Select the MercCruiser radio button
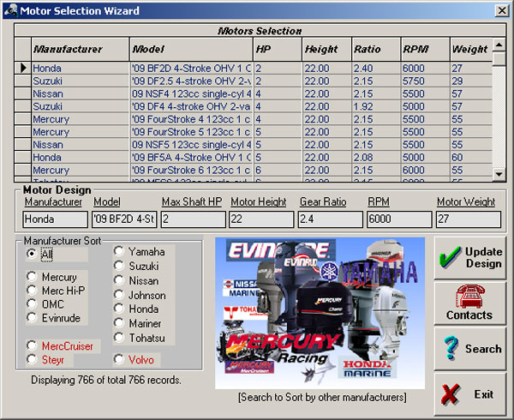The image size is (514, 420). (32, 345)
